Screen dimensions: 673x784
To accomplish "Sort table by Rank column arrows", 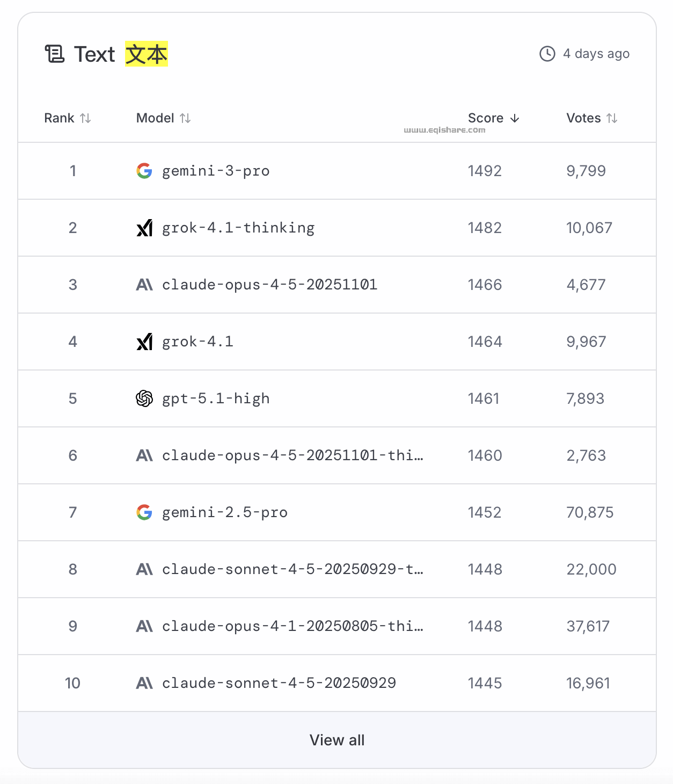I will pos(85,118).
